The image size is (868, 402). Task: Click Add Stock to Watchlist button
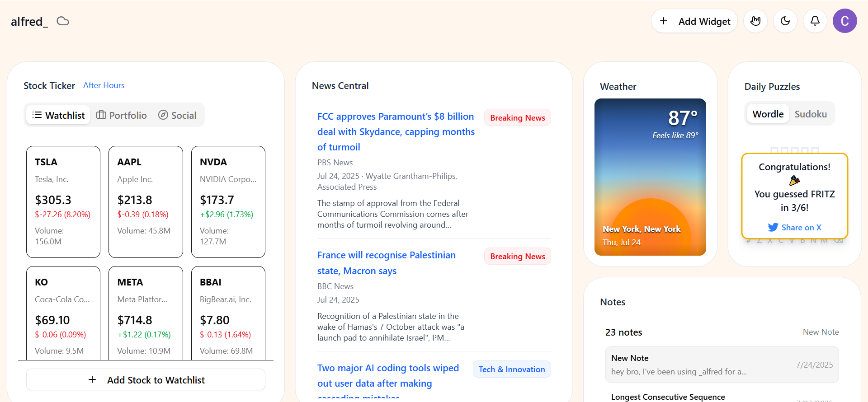click(x=146, y=380)
